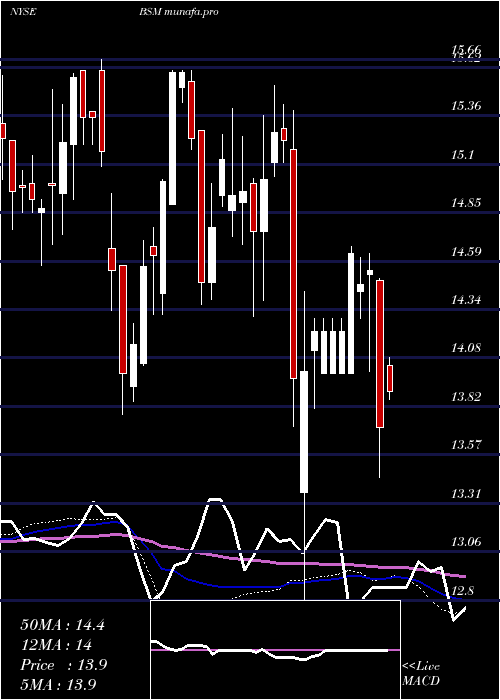Image resolution: width=500 pixels, height=700 pixels.
Task: Click the 50MA : 14.4 readout
Action: (62, 625)
